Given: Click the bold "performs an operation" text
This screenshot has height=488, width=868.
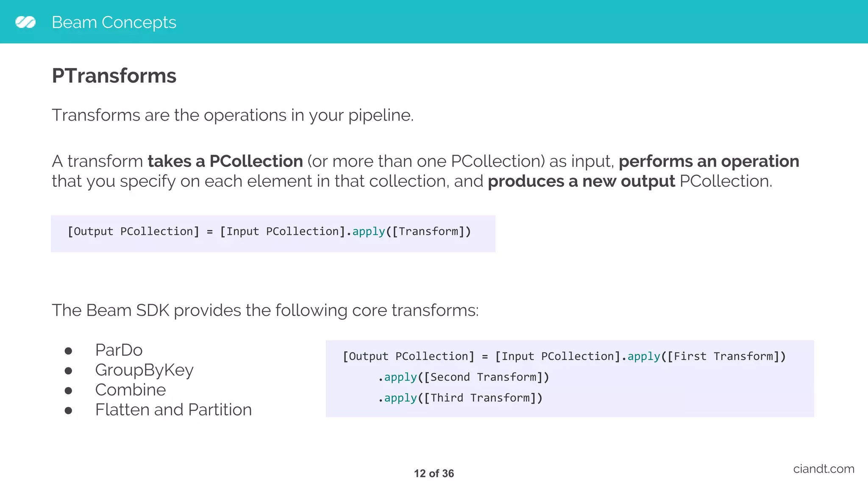Looking at the screenshot, I should 709,161.
